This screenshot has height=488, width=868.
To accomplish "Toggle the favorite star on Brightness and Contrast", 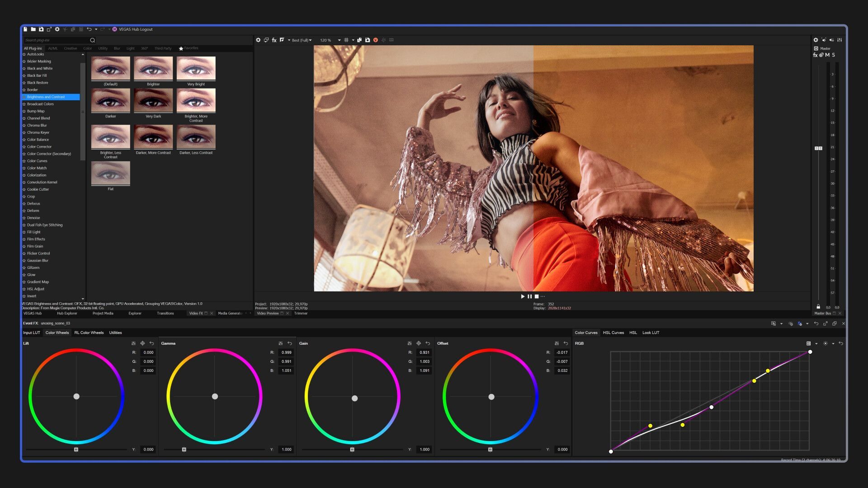I will [x=24, y=97].
